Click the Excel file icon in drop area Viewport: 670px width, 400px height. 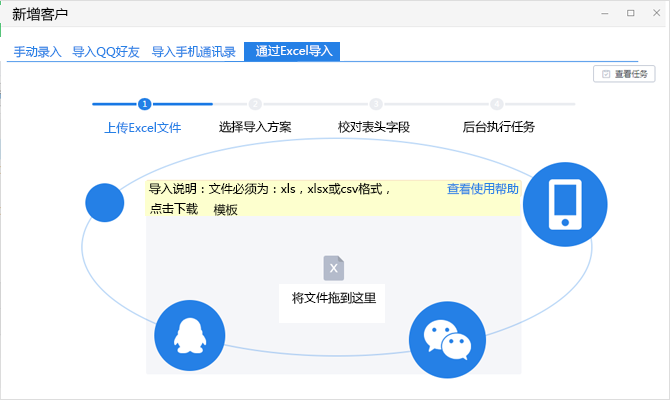tap(334, 268)
